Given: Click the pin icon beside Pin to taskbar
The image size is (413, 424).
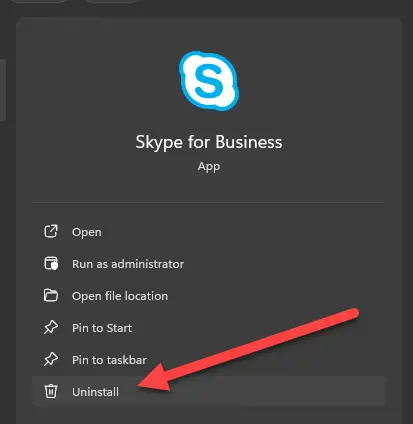Looking at the screenshot, I should [x=51, y=359].
